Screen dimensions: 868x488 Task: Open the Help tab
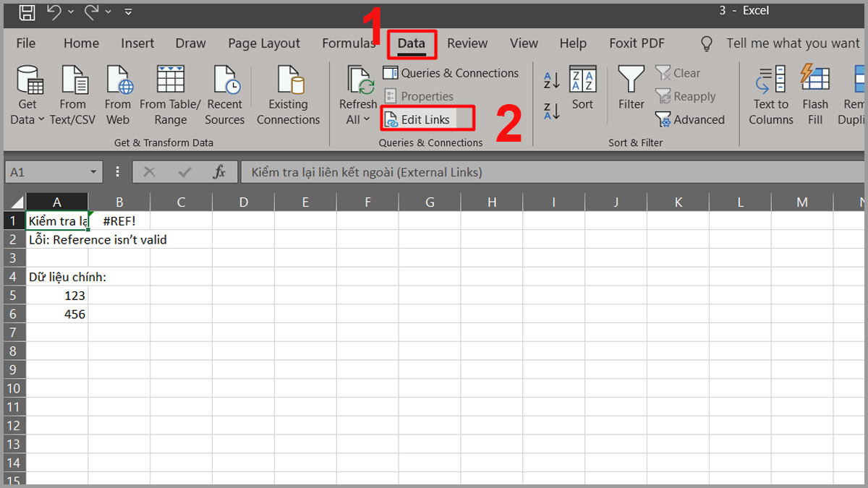(573, 43)
